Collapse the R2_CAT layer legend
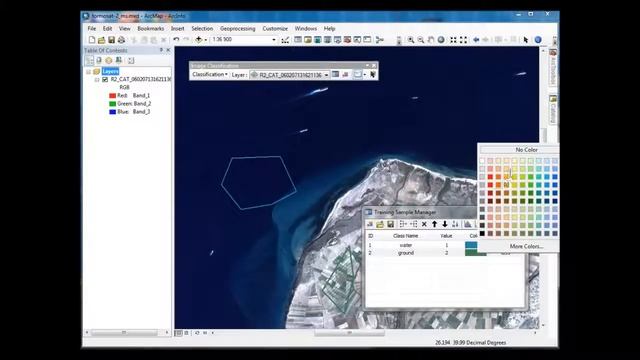This screenshot has width=640, height=360. tap(97, 80)
